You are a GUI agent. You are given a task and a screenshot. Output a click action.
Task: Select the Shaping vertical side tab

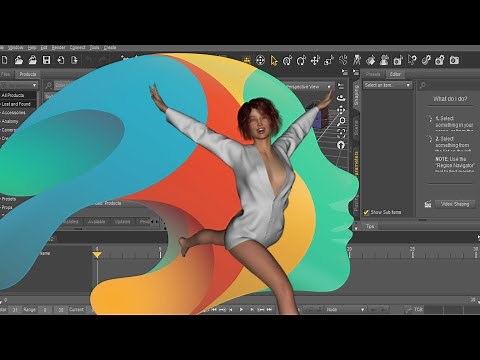pyautogui.click(x=356, y=95)
